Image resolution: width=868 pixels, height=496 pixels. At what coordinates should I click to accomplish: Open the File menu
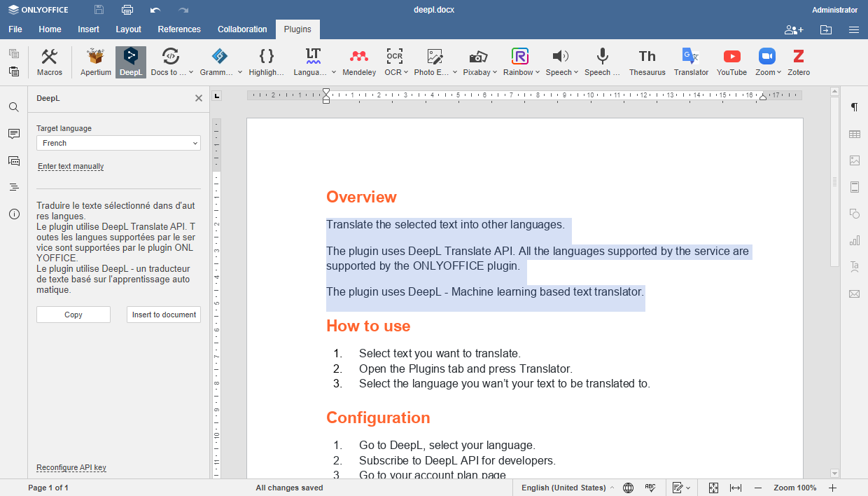coord(15,29)
